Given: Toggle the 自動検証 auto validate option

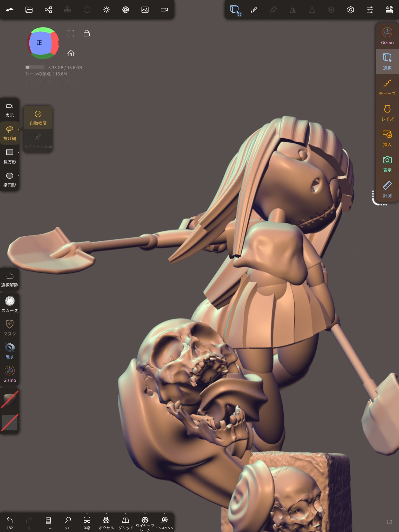Looking at the screenshot, I should [x=38, y=118].
